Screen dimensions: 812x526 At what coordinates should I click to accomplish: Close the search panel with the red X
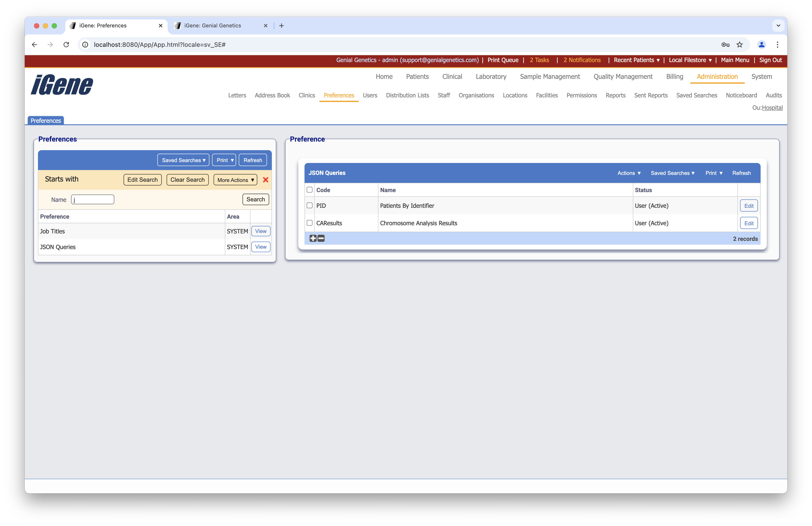265,180
